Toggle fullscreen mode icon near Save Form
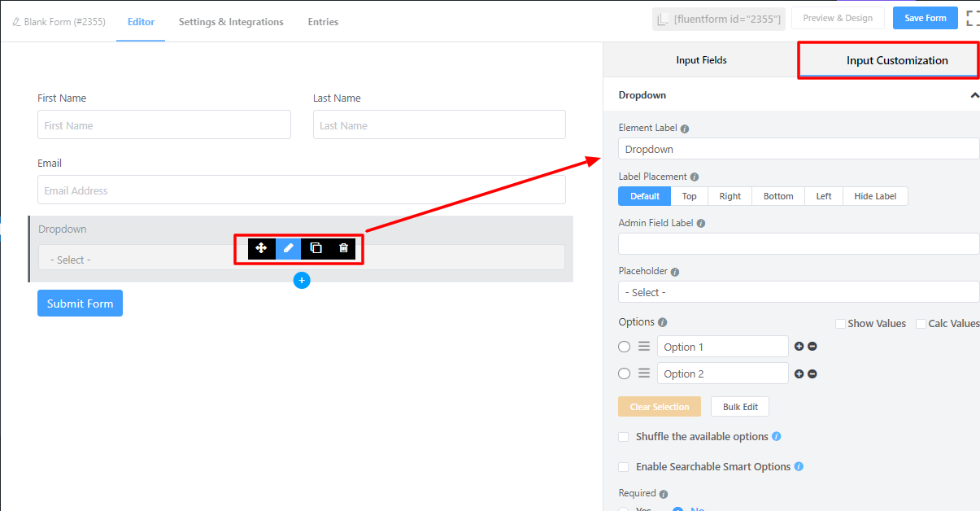This screenshot has width=980, height=511. click(x=972, y=18)
